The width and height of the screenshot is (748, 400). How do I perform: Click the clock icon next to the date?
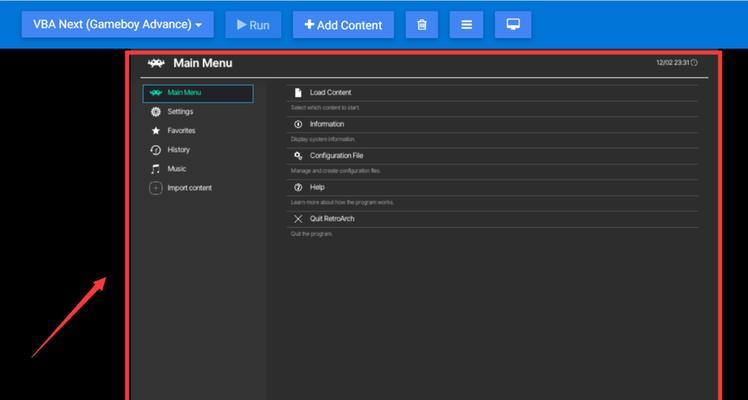[x=694, y=62]
